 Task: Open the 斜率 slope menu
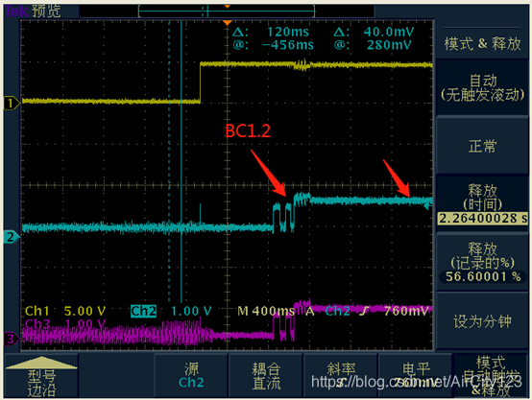pos(340,376)
